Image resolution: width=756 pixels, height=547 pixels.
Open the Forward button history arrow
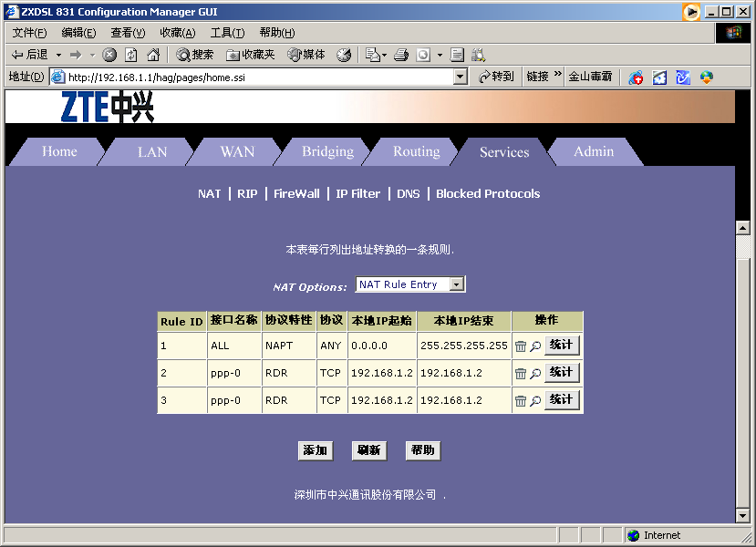(93, 55)
